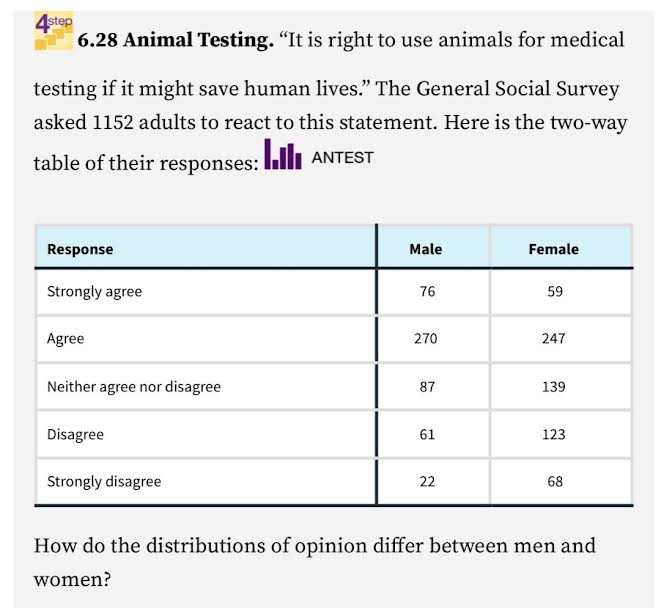Click Male count 270 for Agree
672x608 pixels.
pyautogui.click(x=426, y=339)
